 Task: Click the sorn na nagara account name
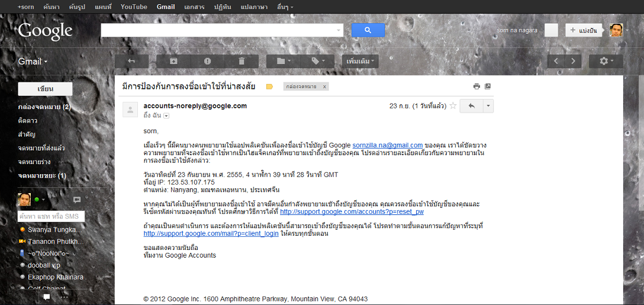[x=517, y=30]
